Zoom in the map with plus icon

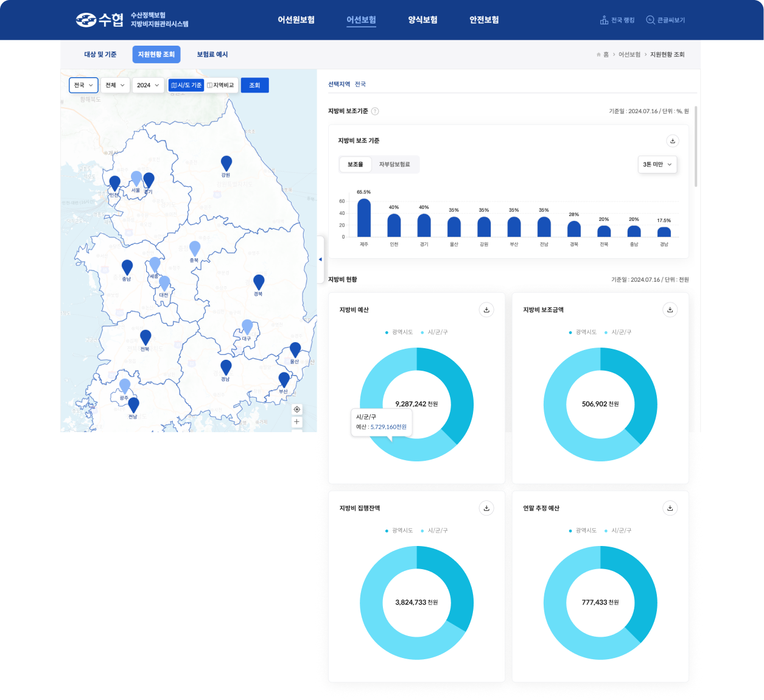[296, 422]
